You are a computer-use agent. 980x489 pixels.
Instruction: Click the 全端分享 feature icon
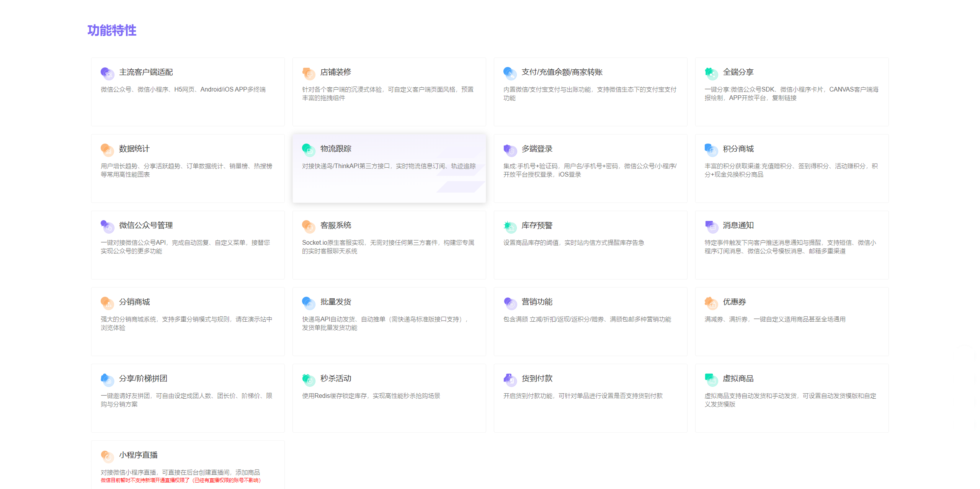[x=711, y=73]
